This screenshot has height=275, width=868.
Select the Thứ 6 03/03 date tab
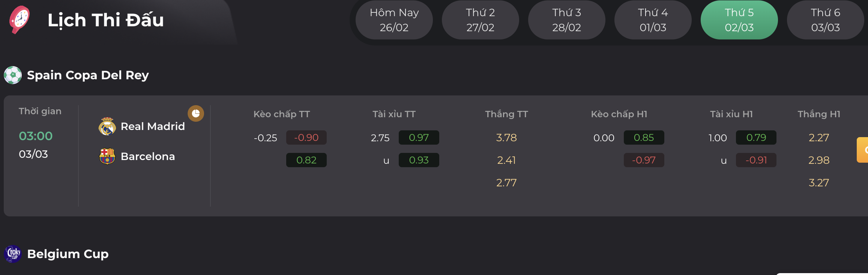825,20
